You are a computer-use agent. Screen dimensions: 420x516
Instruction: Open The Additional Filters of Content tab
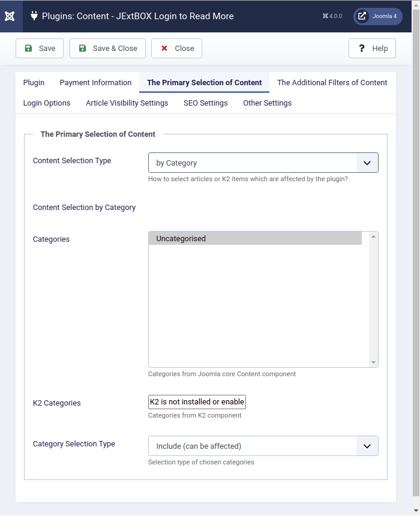click(x=332, y=83)
